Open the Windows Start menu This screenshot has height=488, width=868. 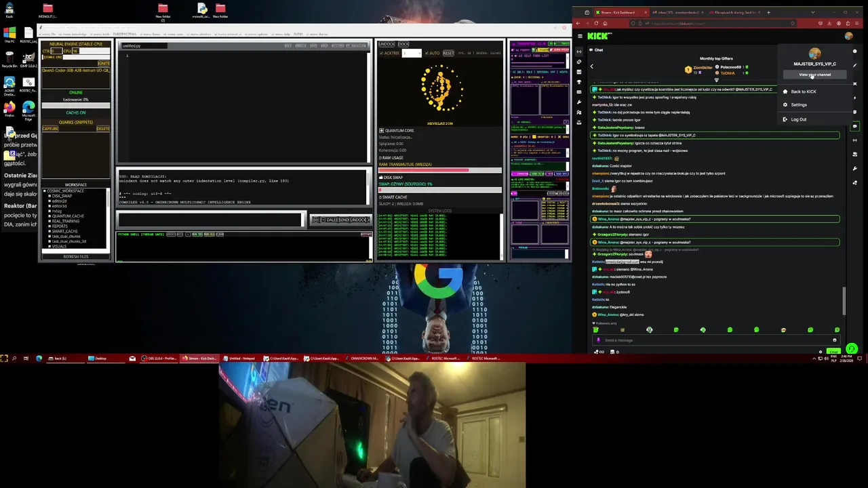click(x=4, y=358)
